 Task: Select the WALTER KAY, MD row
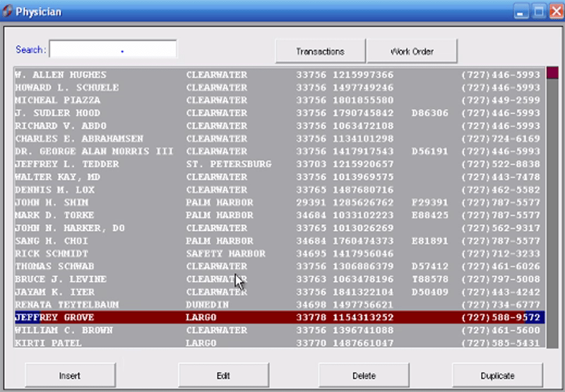point(280,177)
